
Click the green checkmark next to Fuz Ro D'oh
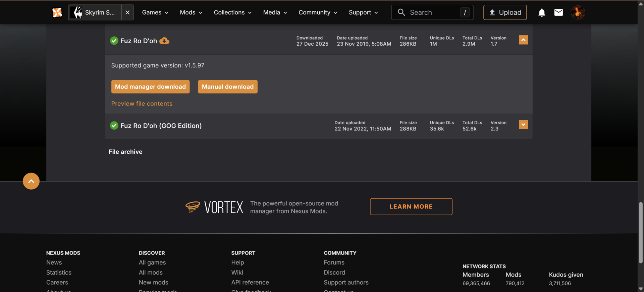coord(114,41)
